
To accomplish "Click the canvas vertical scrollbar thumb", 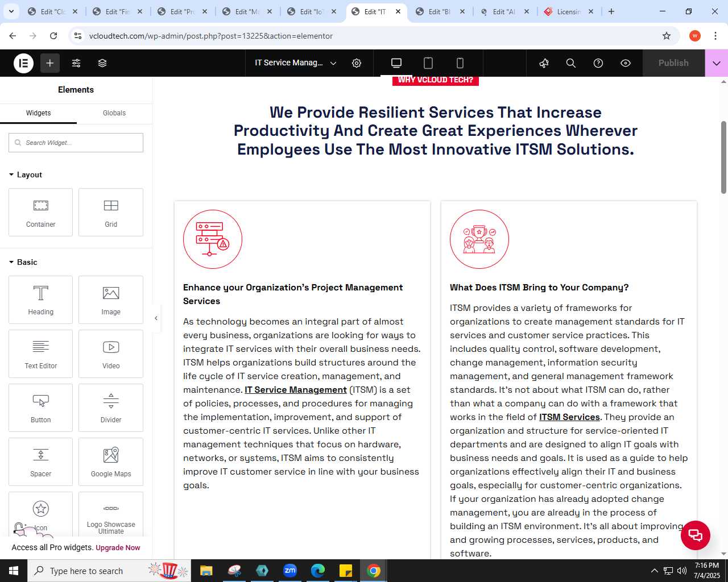I will click(x=723, y=157).
